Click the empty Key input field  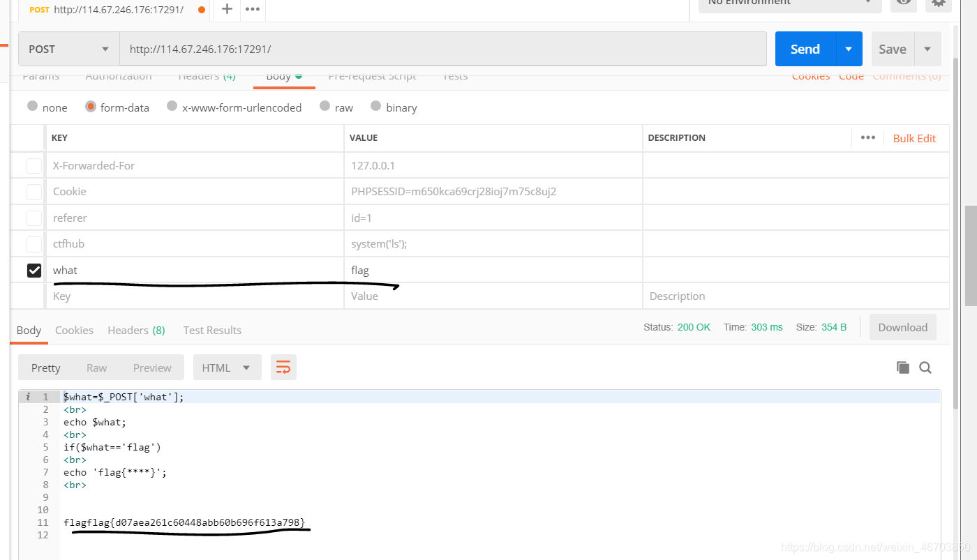[195, 296]
